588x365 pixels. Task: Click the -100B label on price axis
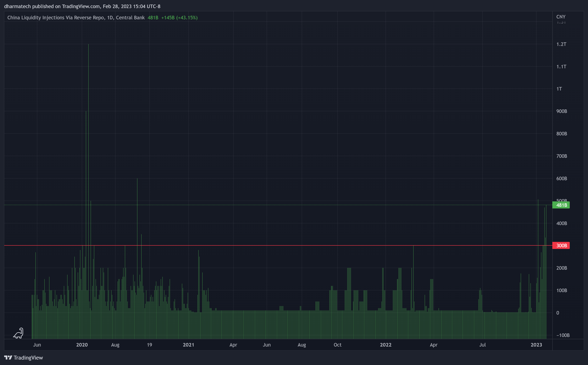point(563,335)
